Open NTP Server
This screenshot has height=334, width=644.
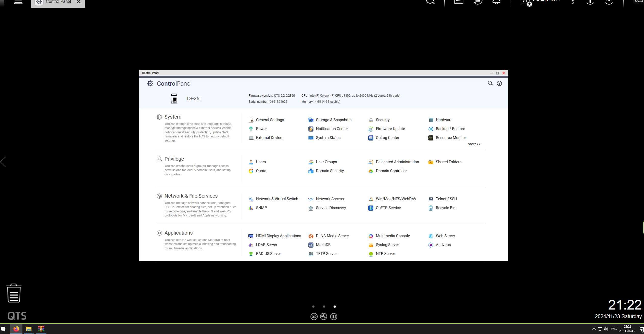coord(382,254)
